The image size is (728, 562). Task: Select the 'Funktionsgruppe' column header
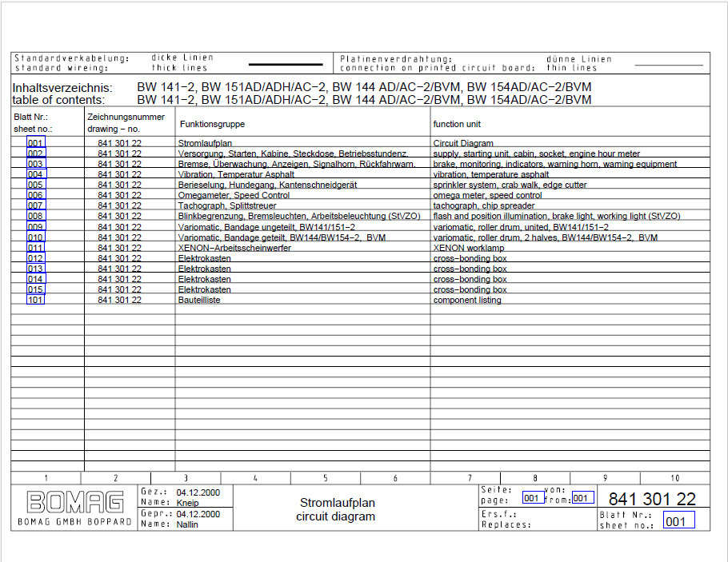tap(212, 124)
